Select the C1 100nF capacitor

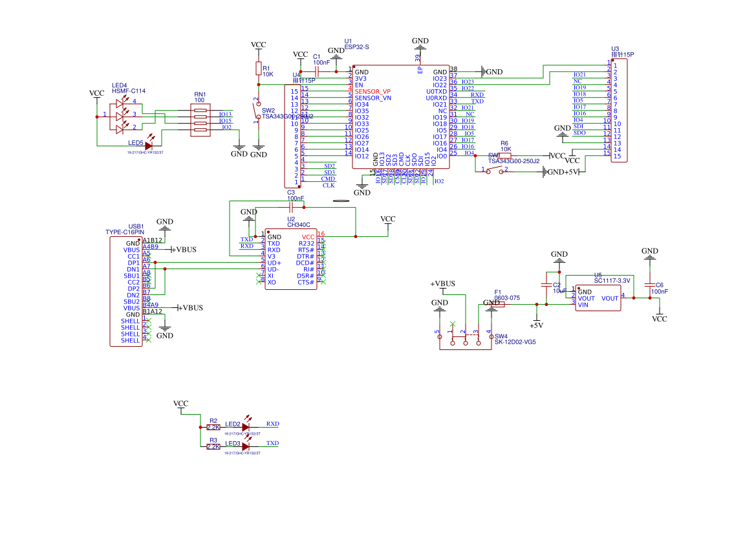pos(317,71)
